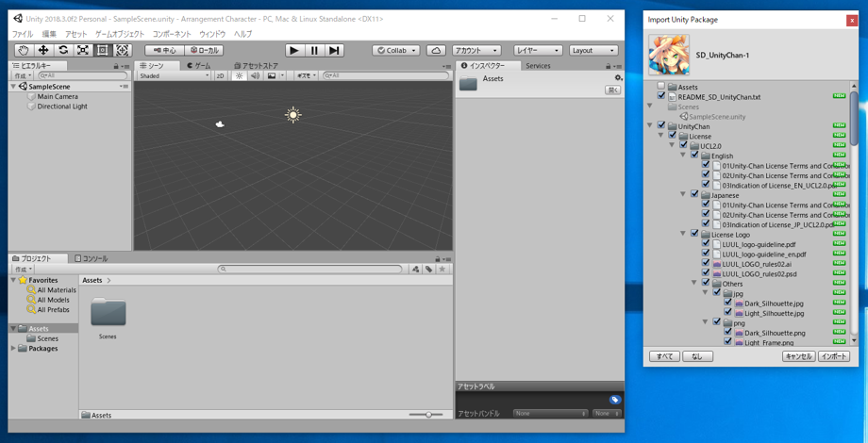The width and height of the screenshot is (868, 443).
Task: Click the Directional Light sun gizmo
Action: tap(292, 114)
